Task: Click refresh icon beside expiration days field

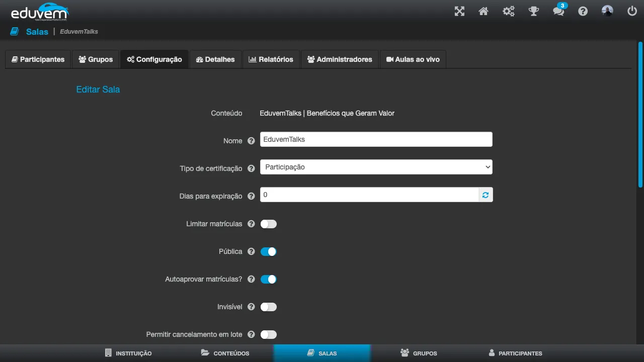Action: (486, 195)
